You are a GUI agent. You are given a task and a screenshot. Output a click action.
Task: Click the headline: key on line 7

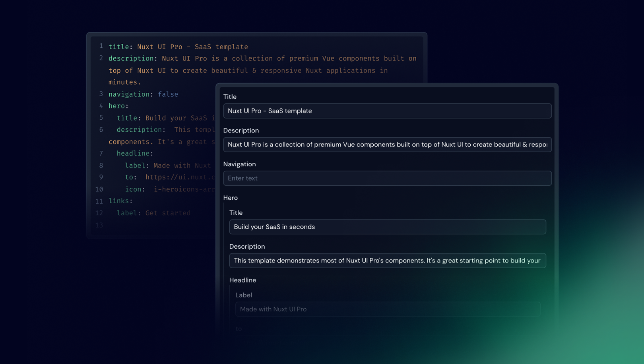pyautogui.click(x=134, y=153)
